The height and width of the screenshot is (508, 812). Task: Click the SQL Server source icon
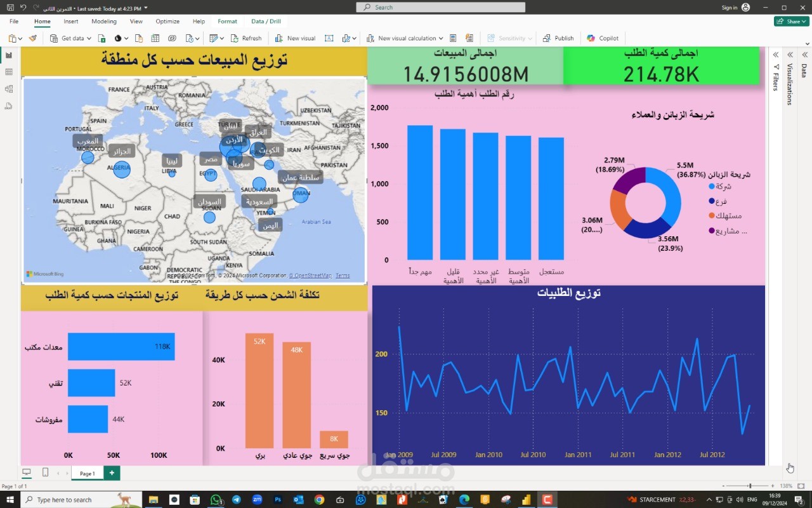tap(139, 38)
